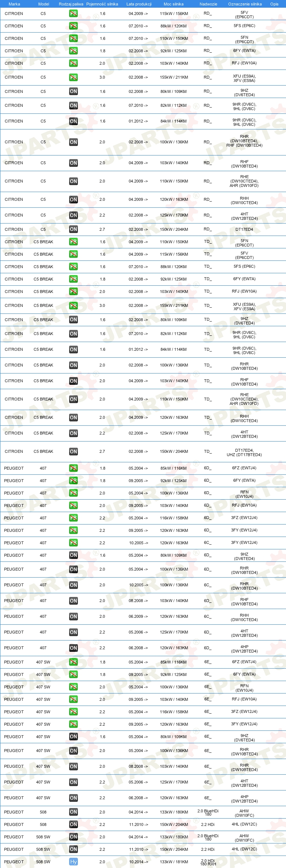This screenshot has height=868, width=286.
Task: Select petrol icon in Peugeot 407 6C_ 3FY row
Action: click(x=74, y=543)
